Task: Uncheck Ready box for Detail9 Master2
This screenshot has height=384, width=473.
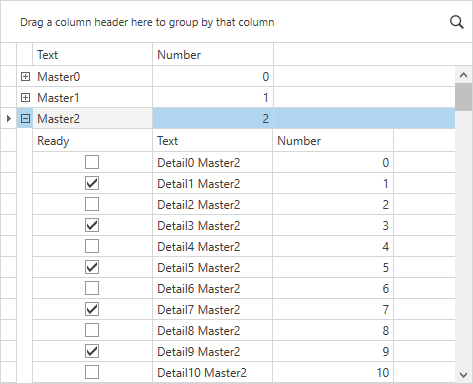Action: (92, 351)
